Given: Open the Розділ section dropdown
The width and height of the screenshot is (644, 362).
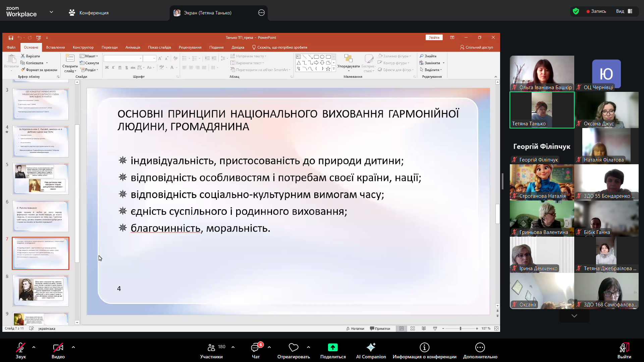Looking at the screenshot, I should pos(89,70).
